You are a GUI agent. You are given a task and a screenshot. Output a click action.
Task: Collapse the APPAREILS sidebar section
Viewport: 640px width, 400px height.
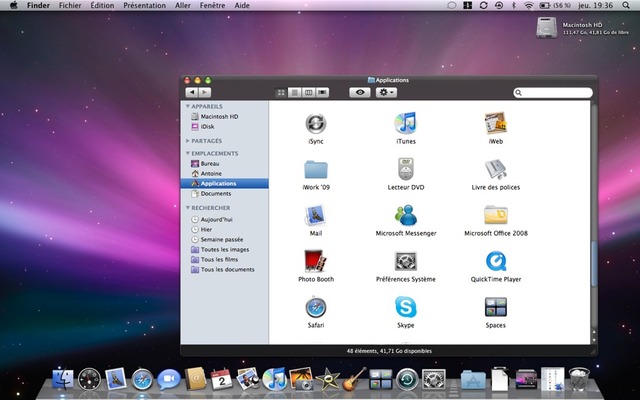(x=188, y=106)
